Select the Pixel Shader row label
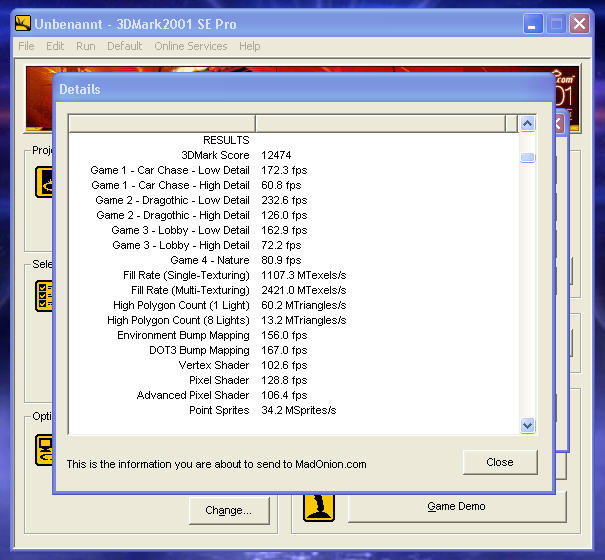 [x=219, y=380]
